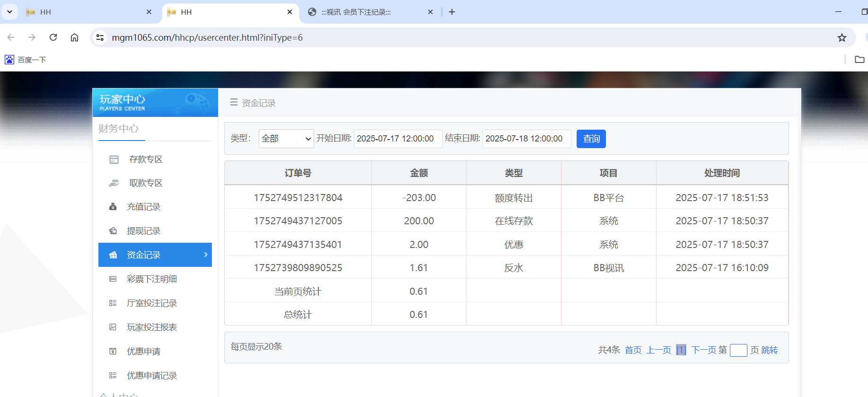Click the 优惠申请 sidebar icon

click(x=113, y=352)
